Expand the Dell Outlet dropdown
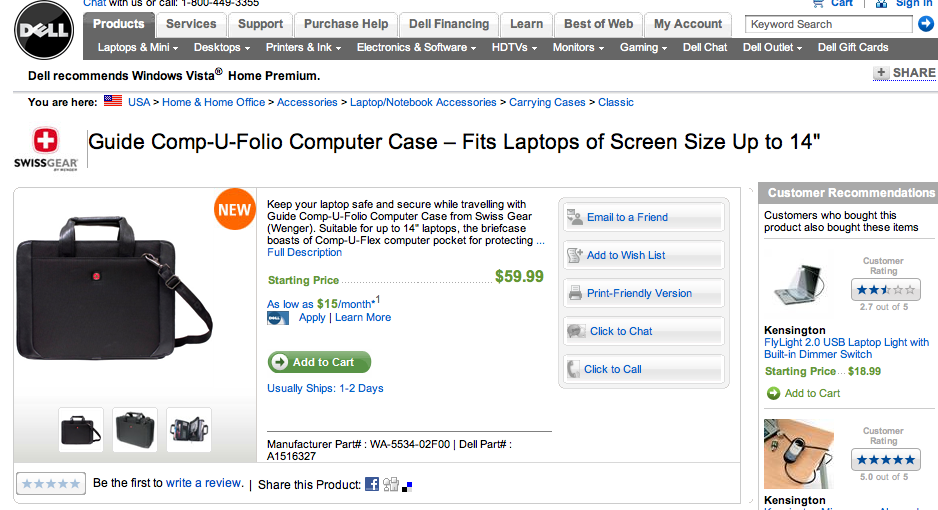Viewport: 938px width, 510px height. tap(772, 47)
